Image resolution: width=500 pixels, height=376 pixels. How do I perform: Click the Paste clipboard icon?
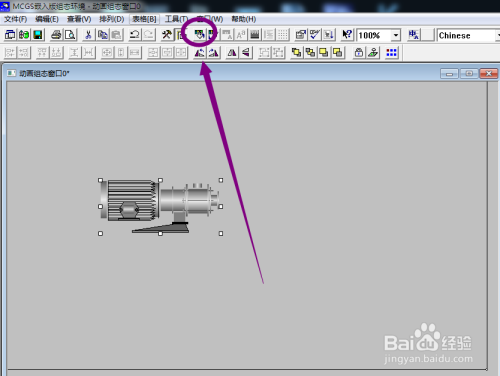coord(116,34)
